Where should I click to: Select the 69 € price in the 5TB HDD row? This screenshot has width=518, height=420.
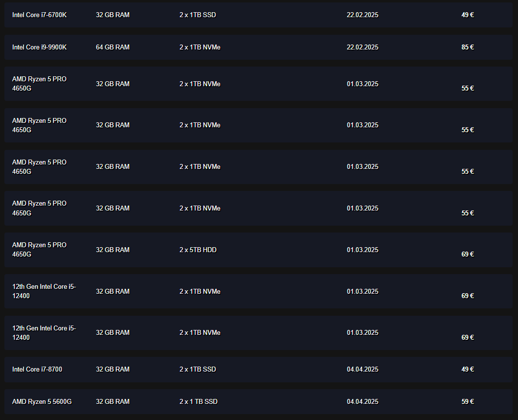pyautogui.click(x=468, y=255)
